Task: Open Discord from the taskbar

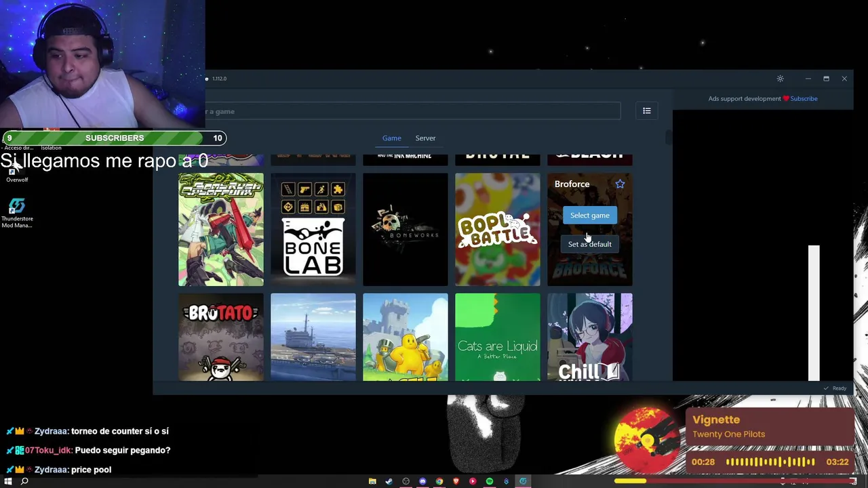Action: [x=422, y=481]
